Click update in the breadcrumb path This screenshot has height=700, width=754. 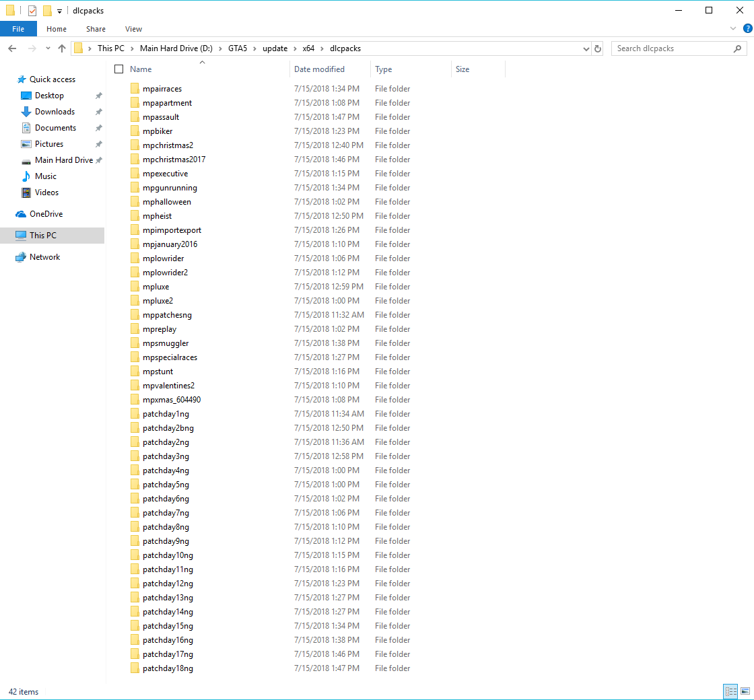click(275, 48)
